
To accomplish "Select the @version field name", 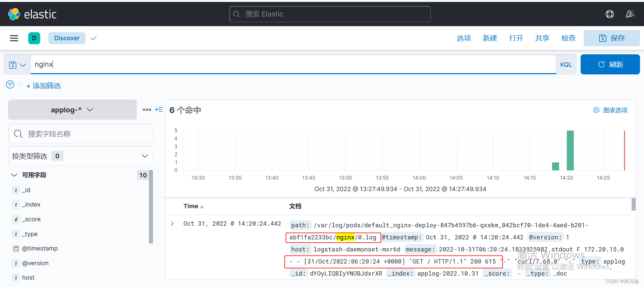I will point(35,263).
